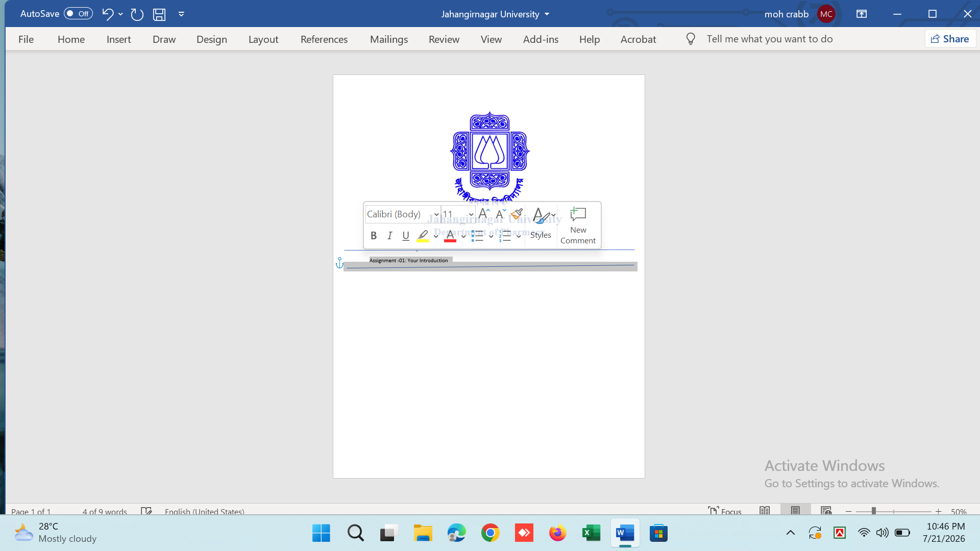Activate the Format Painter brush
Image resolution: width=980 pixels, height=551 pixels.
click(x=517, y=214)
